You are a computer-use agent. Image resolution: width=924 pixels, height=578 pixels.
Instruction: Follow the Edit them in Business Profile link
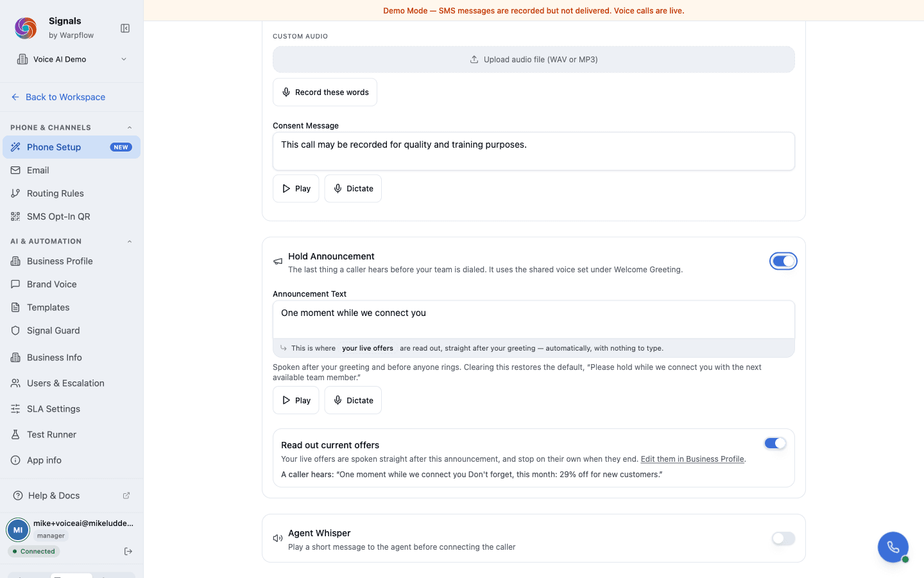click(x=692, y=459)
